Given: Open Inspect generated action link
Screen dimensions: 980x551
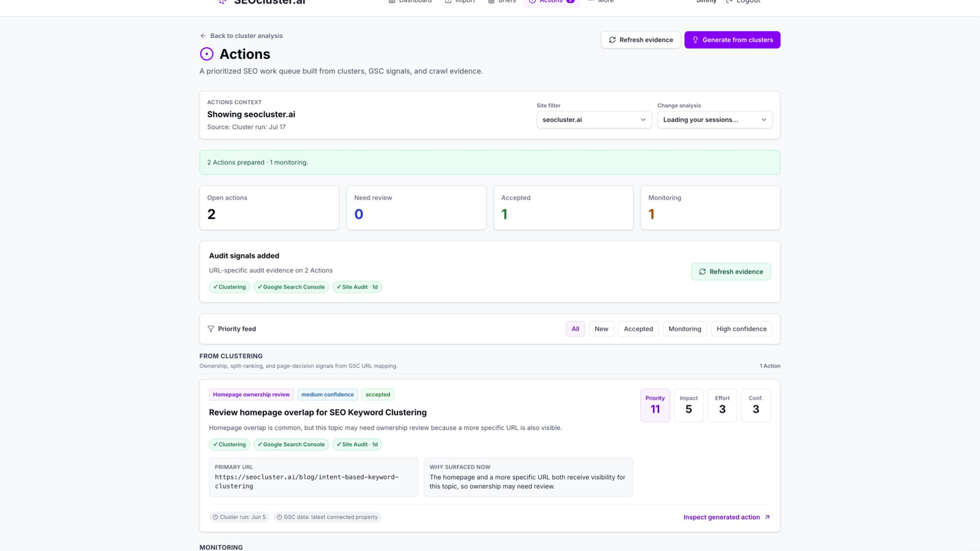Looking at the screenshot, I should 727,517.
